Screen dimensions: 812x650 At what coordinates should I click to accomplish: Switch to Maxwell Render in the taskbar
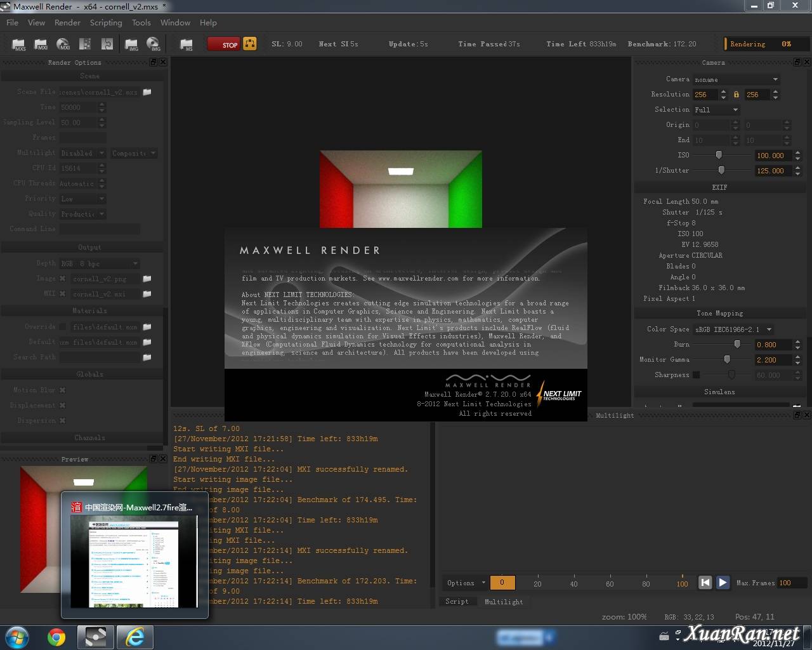click(x=96, y=637)
